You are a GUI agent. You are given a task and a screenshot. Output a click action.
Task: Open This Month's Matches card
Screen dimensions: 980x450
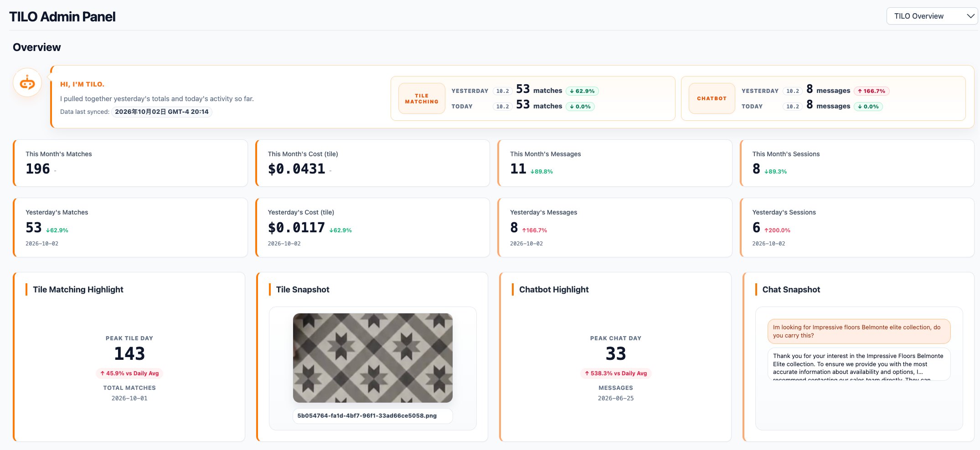click(x=130, y=163)
